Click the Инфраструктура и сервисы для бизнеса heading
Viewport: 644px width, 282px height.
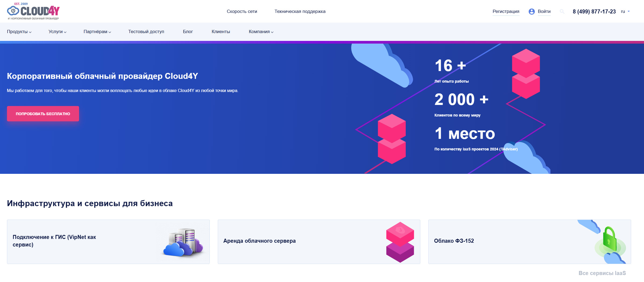(x=90, y=203)
